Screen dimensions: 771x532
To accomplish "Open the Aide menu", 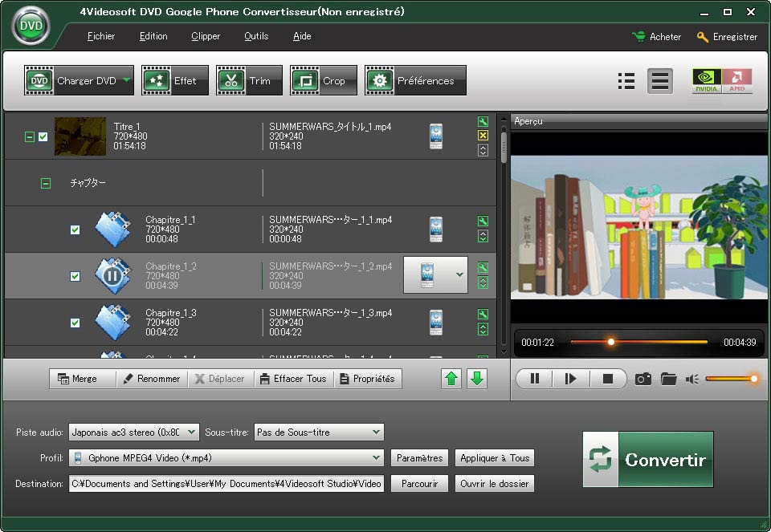I will pos(302,36).
